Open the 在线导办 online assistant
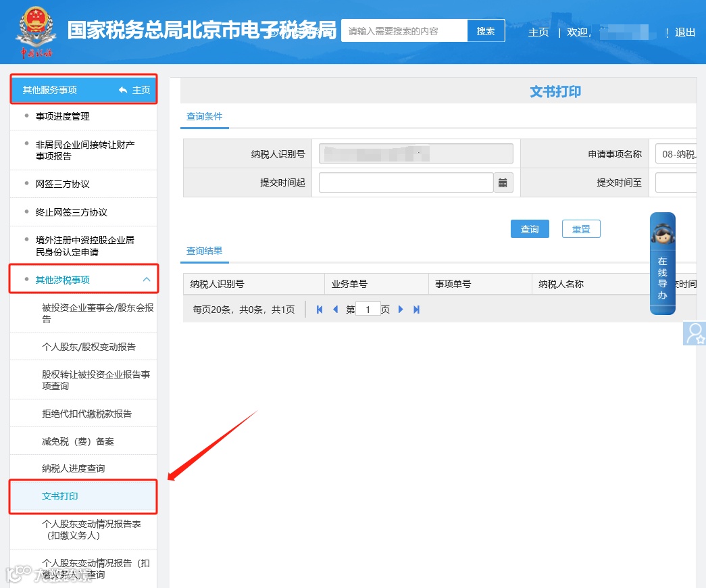 tap(662, 264)
